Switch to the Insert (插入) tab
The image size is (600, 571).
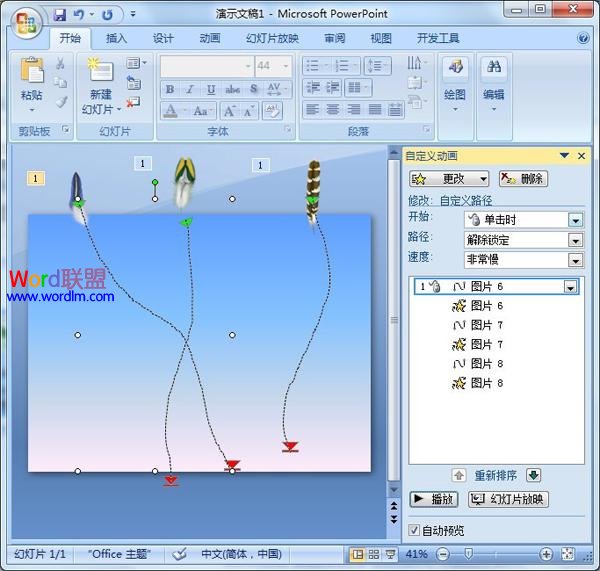tap(116, 39)
